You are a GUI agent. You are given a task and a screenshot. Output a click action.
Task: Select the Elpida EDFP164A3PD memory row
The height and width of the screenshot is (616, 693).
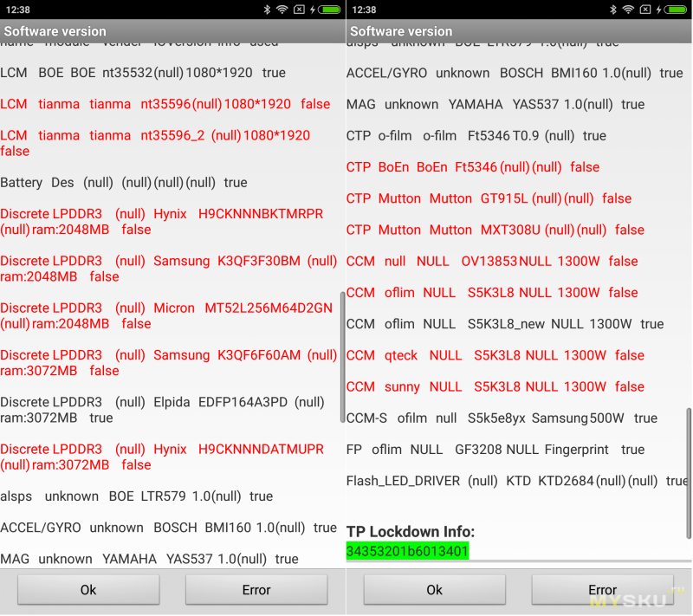click(162, 410)
